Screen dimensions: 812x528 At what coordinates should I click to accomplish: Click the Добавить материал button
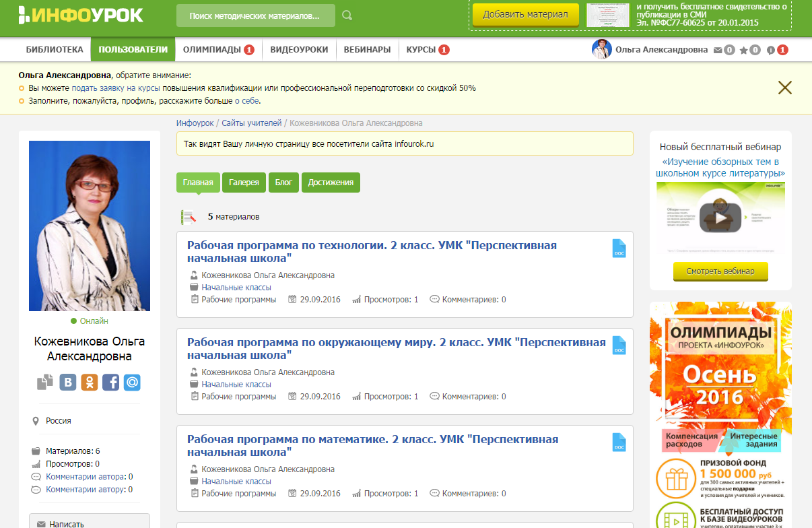point(525,14)
